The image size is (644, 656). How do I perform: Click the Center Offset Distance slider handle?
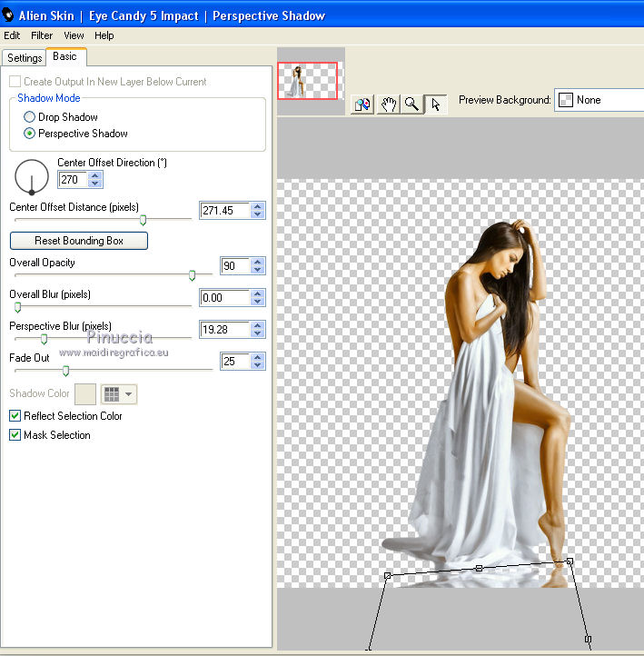tap(143, 220)
